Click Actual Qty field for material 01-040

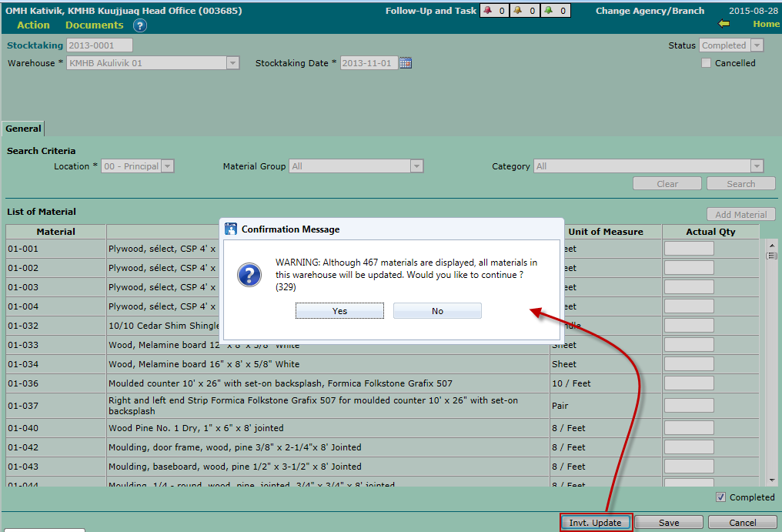(689, 428)
